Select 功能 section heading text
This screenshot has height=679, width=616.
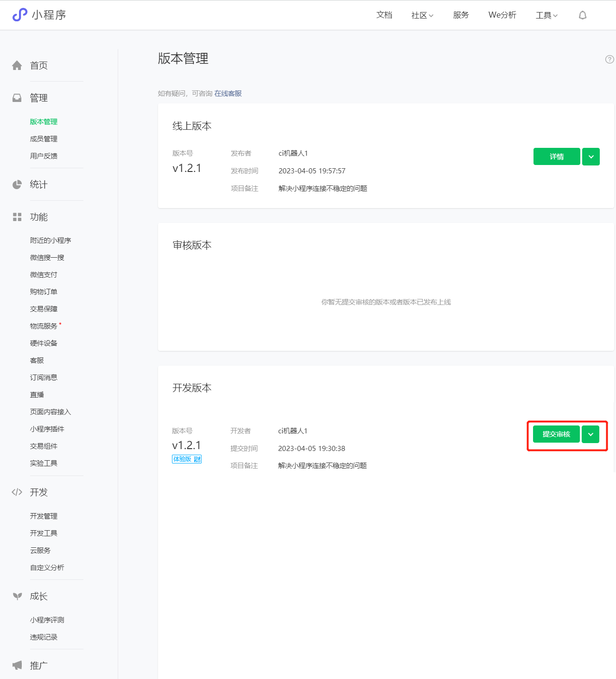[39, 217]
